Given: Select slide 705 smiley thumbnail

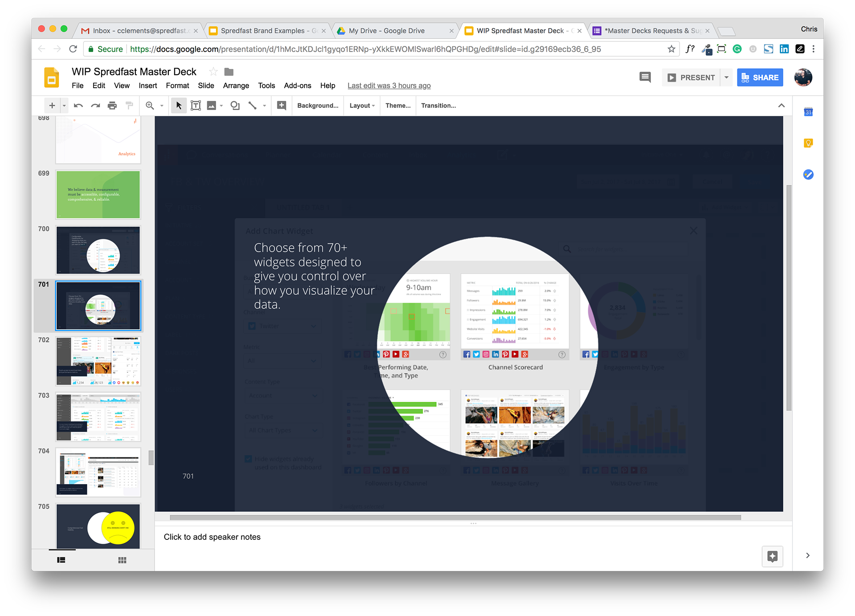Looking at the screenshot, I should 98,526.
